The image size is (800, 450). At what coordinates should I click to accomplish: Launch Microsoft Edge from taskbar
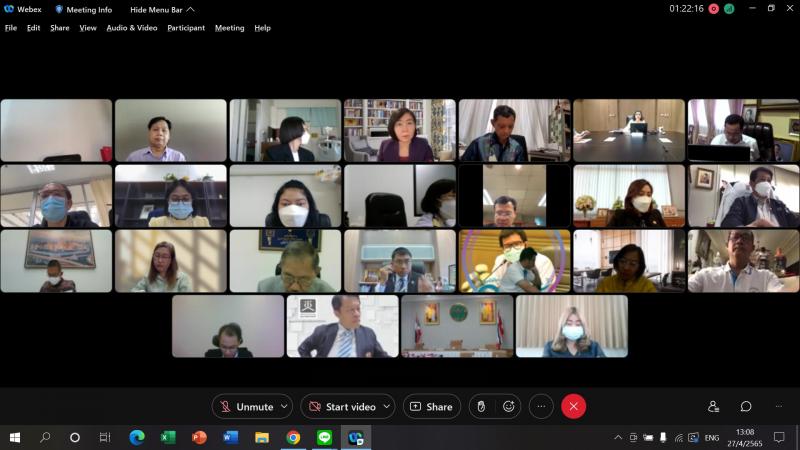pyautogui.click(x=137, y=437)
